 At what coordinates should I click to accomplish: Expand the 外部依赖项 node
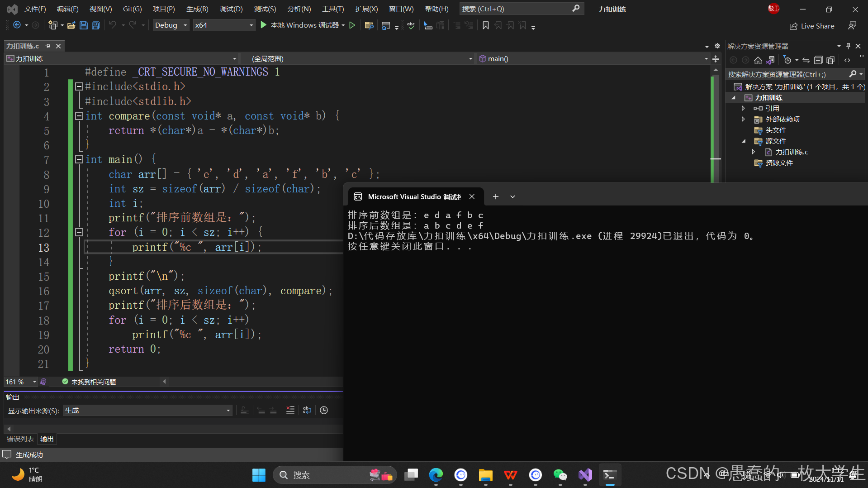pos(743,119)
